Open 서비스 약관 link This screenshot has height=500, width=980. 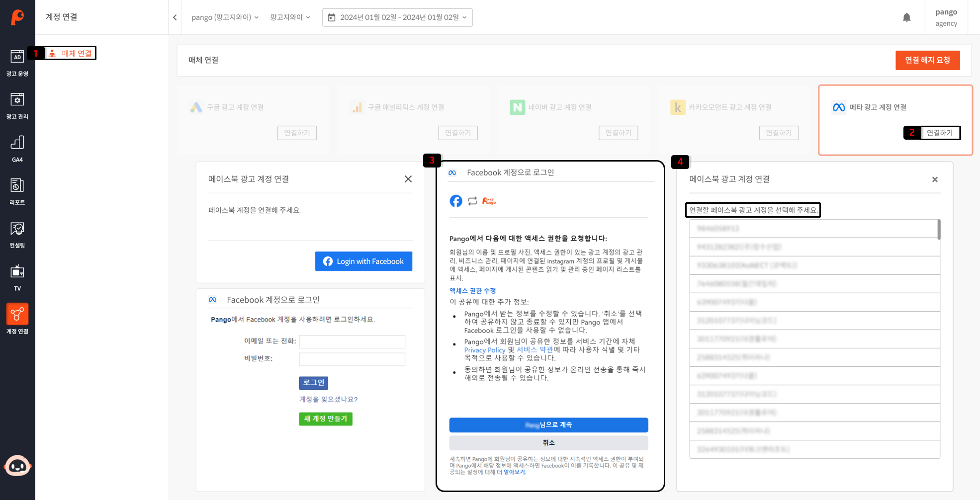click(535, 350)
